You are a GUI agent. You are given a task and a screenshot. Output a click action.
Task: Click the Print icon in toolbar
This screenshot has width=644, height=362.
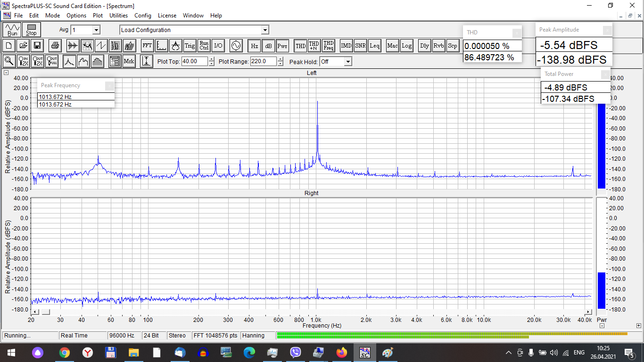(x=55, y=46)
